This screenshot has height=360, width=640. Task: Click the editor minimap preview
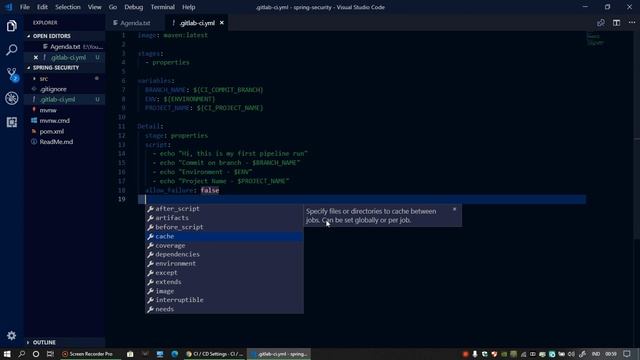pos(595,39)
